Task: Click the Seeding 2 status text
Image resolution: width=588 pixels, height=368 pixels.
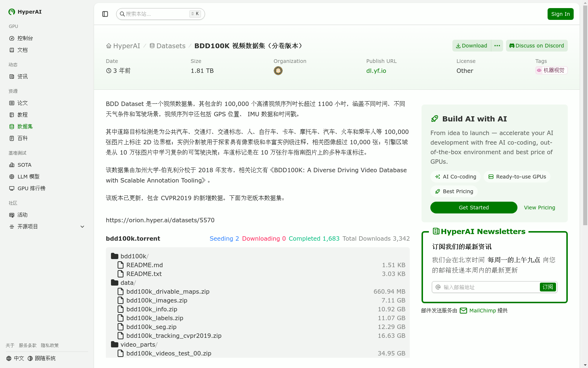Action: 224,238
